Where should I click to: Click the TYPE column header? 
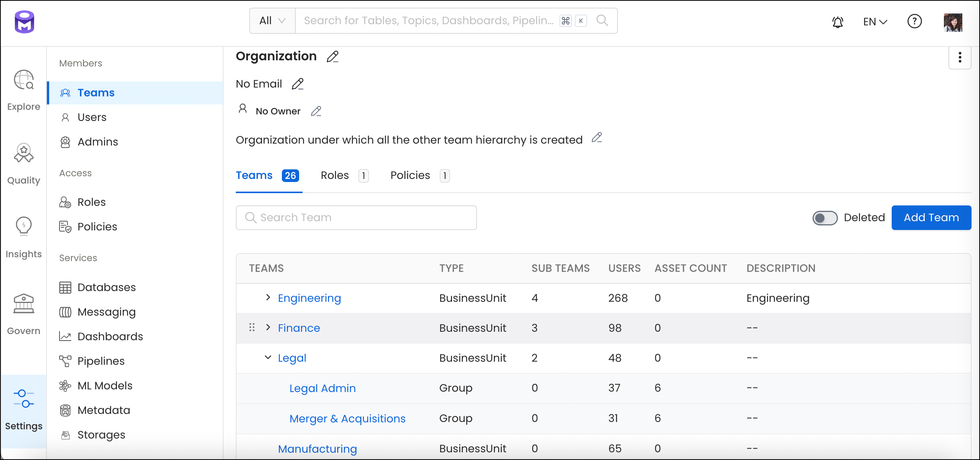tap(451, 268)
